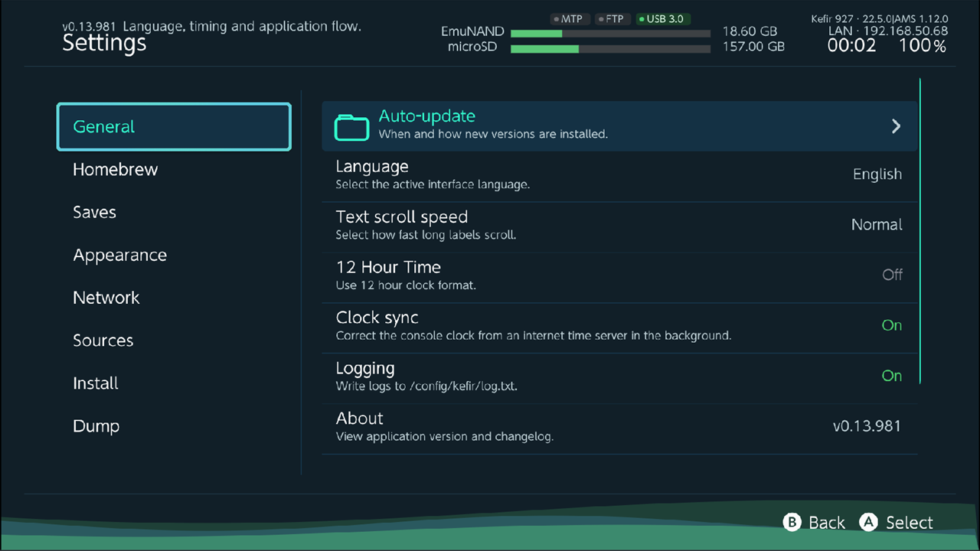
Task: Click the EmuNAND label
Action: coord(472,32)
